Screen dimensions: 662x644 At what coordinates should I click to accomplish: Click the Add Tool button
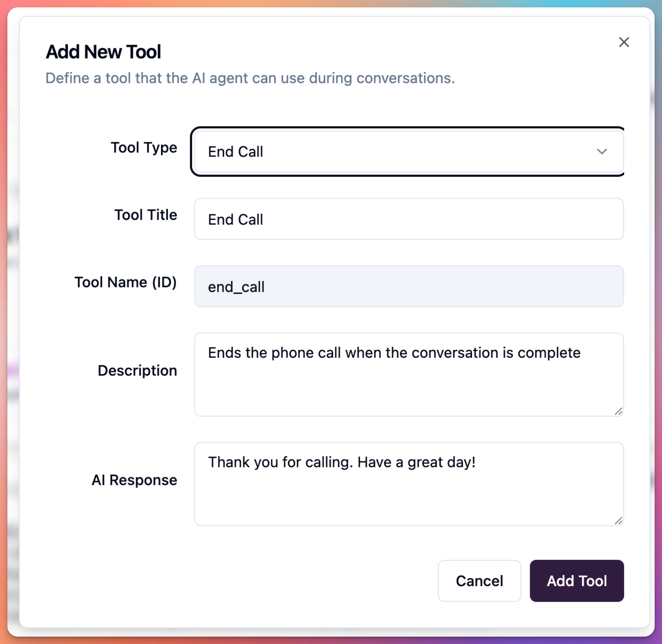click(x=576, y=580)
